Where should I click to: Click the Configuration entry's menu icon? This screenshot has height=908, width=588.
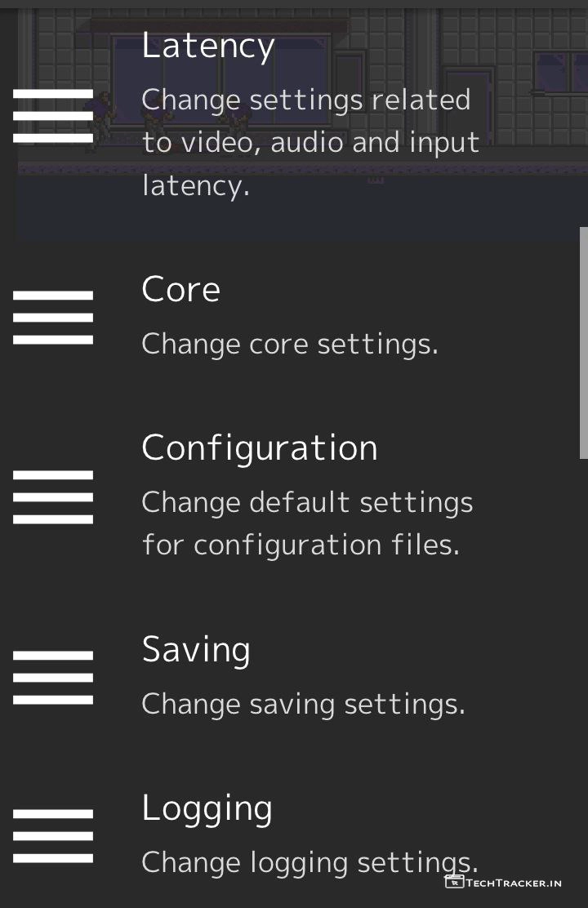point(53,496)
